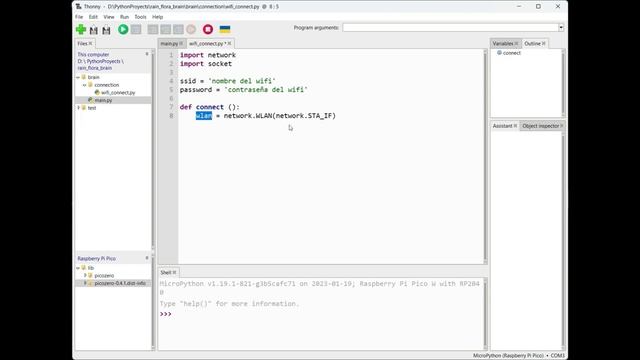This screenshot has height=360, width=640.
Task: Click the Open file toolbar icon
Action: point(93,30)
